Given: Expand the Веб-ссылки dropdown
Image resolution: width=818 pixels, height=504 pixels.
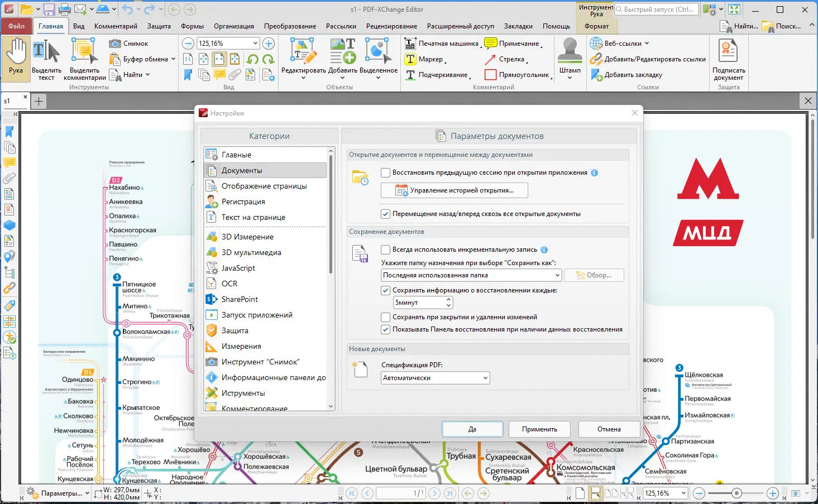Looking at the screenshot, I should click(x=647, y=44).
